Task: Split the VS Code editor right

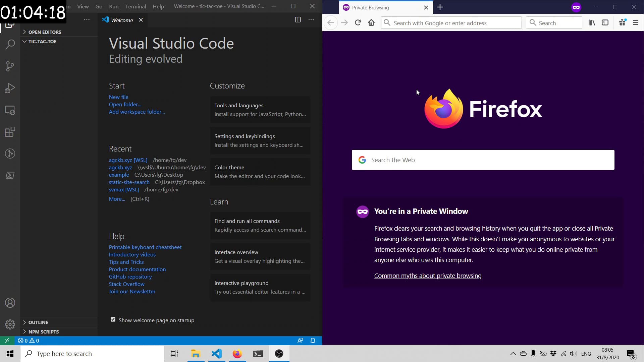Action: 298,20
